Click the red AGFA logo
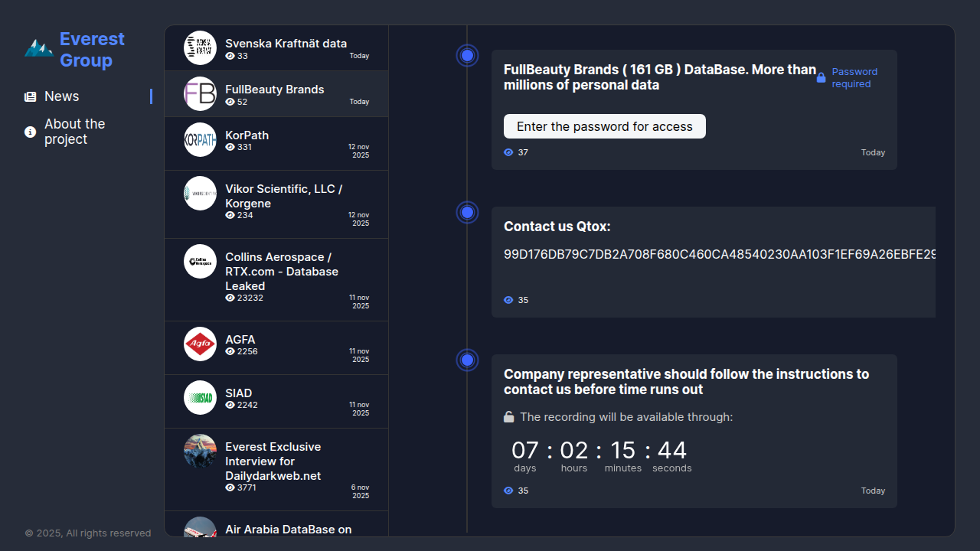Viewport: 980px width, 551px height. [200, 344]
